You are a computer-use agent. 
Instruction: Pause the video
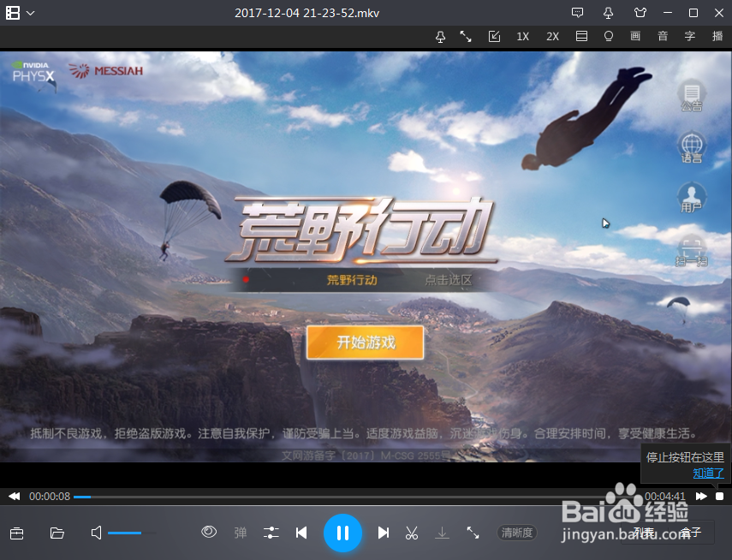point(342,533)
